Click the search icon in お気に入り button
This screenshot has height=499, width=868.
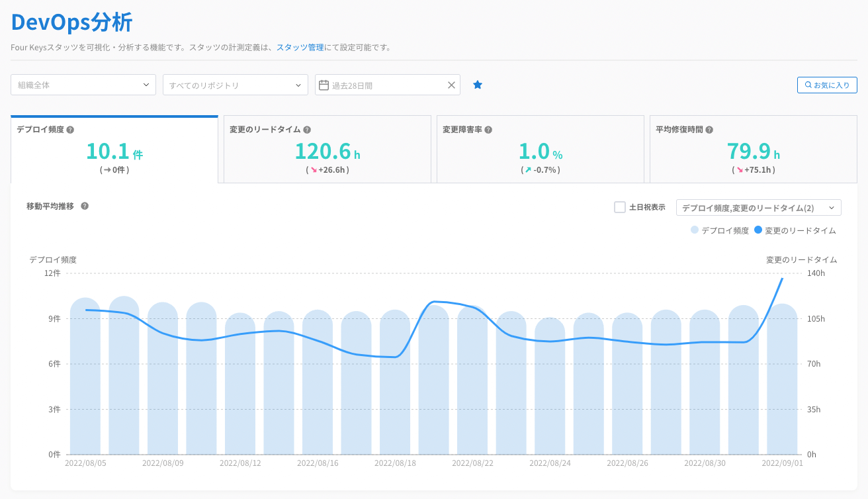808,85
